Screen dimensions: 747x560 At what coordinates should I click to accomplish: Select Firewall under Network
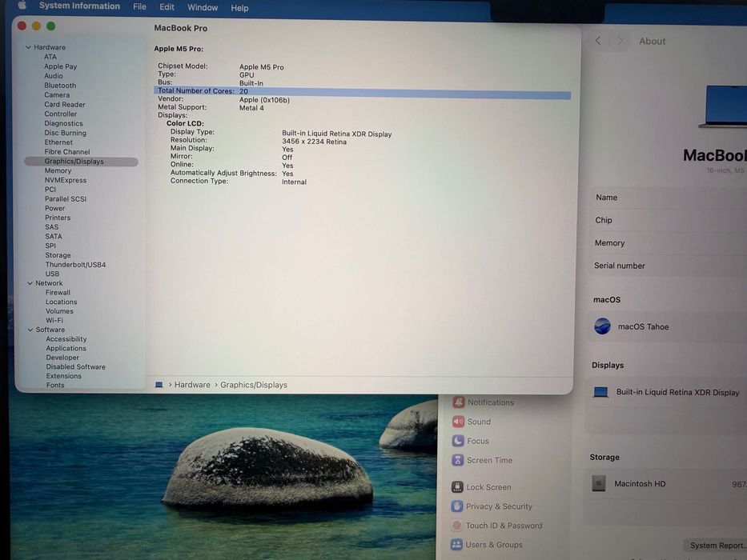click(58, 292)
